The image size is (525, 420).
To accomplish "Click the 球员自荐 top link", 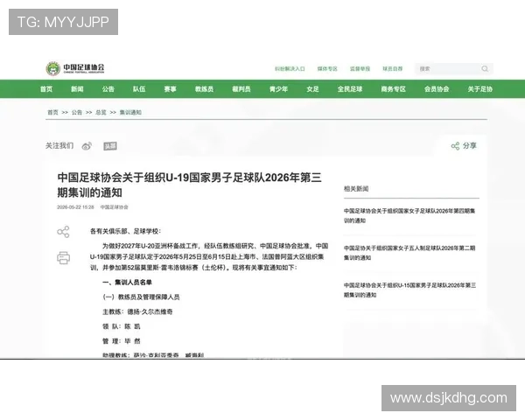I will tap(393, 68).
